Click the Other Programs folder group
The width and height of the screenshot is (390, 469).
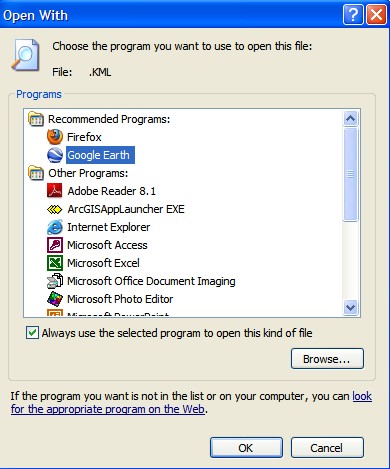78,173
